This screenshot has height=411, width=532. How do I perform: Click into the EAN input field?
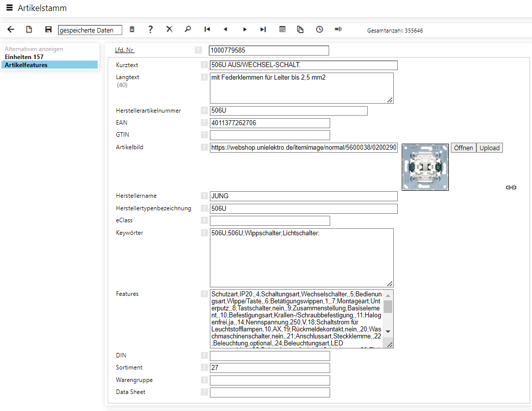pyautogui.click(x=270, y=123)
